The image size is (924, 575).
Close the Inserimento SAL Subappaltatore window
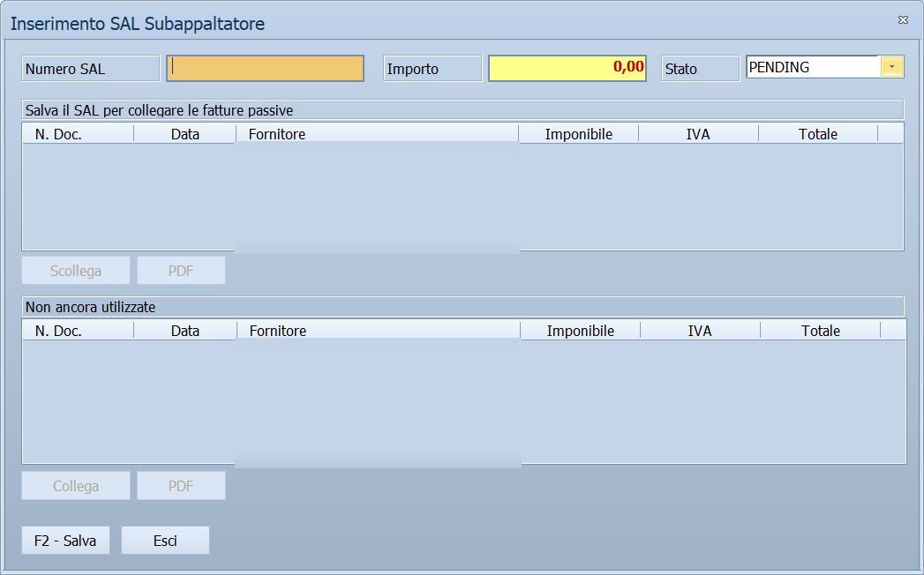[x=903, y=20]
